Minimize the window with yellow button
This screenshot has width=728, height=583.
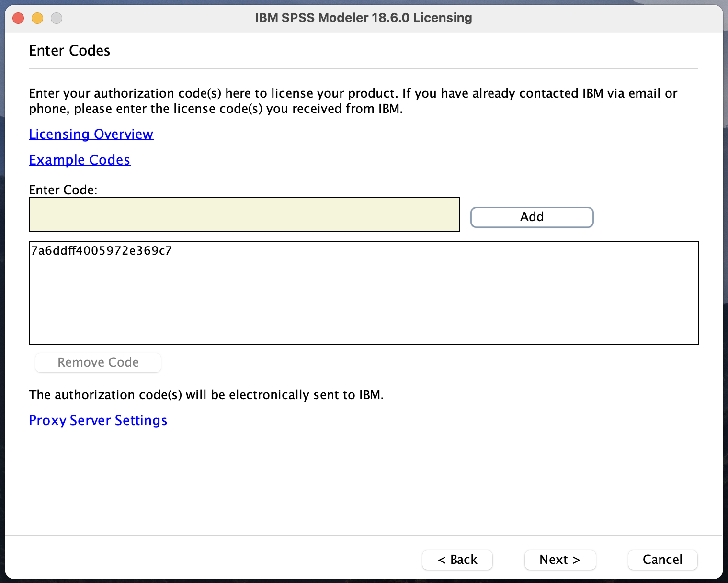37,18
